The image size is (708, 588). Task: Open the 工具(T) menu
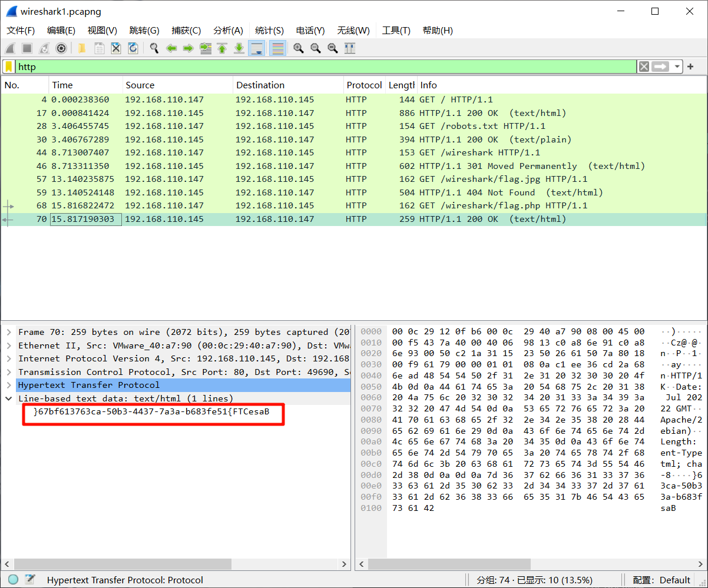tap(396, 31)
